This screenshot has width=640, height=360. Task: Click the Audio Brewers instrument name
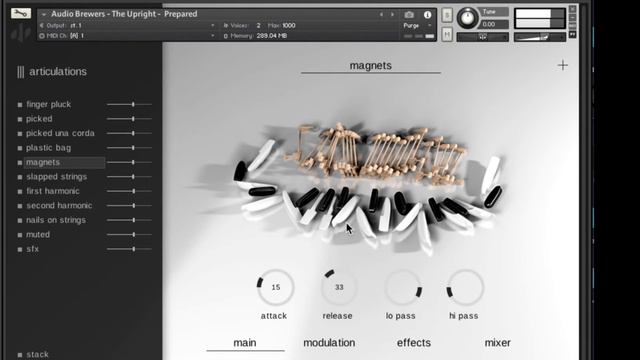tap(124, 14)
